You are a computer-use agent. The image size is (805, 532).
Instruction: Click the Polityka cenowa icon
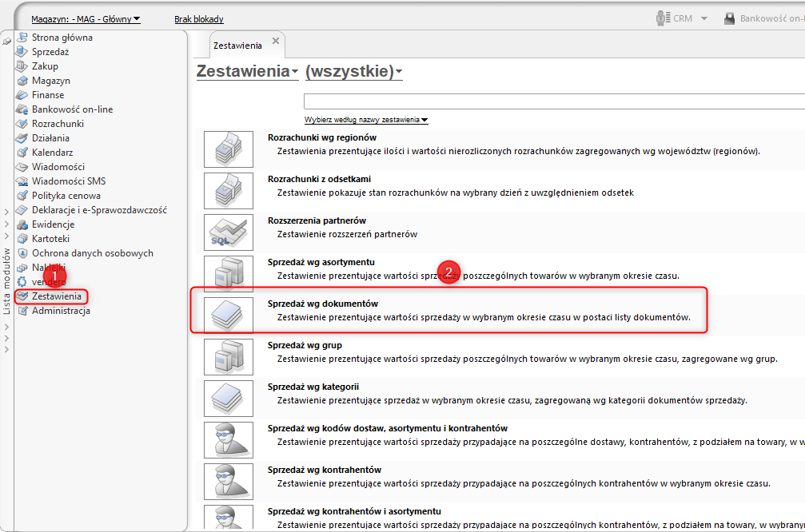tap(22, 196)
